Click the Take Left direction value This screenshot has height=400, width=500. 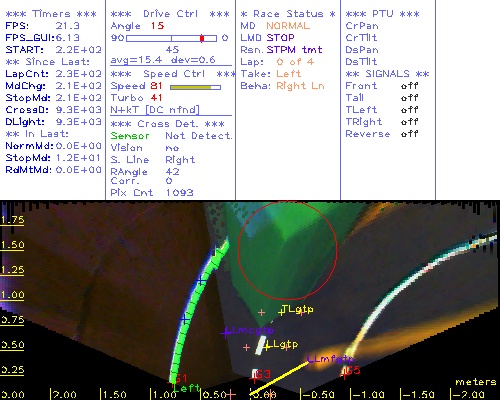click(x=289, y=74)
